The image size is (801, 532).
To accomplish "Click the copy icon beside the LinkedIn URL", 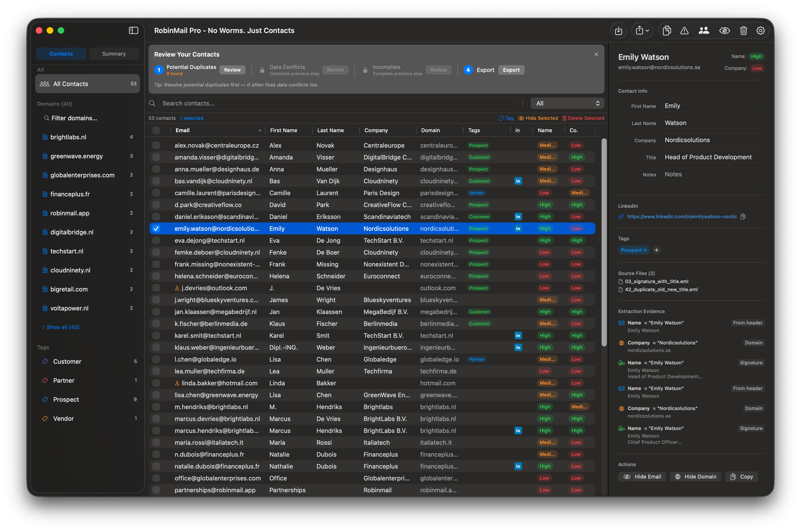I will [x=743, y=217].
